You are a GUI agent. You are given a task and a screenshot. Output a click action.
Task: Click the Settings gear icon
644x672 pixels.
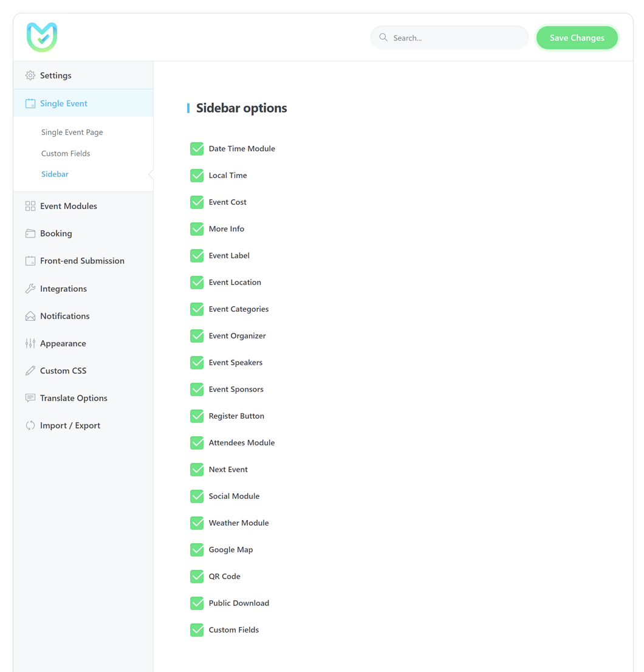tap(30, 75)
